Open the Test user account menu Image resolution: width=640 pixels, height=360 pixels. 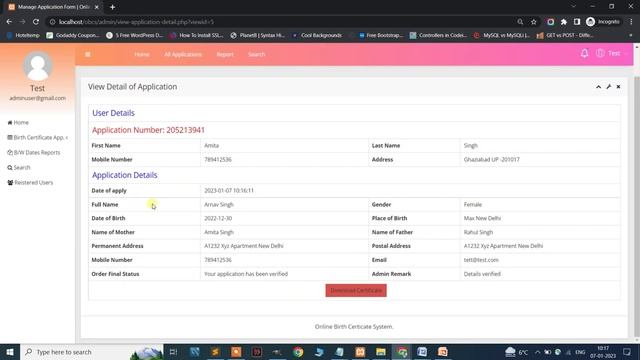coord(611,53)
